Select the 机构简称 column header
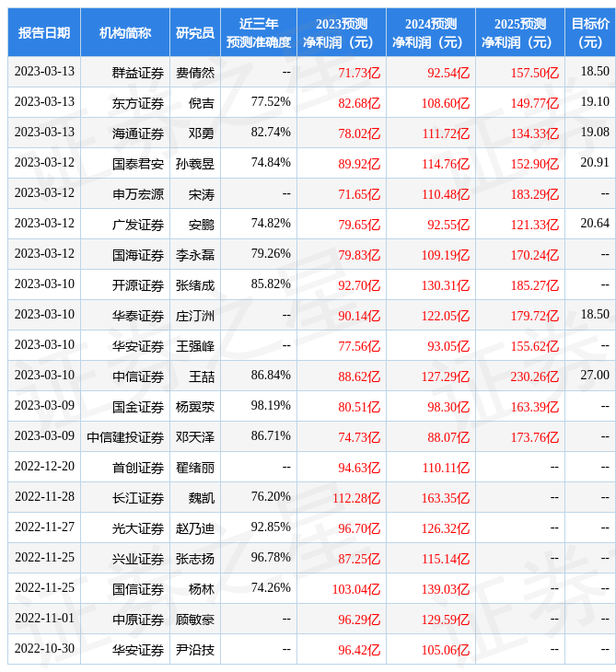616x672 pixels. [125, 32]
